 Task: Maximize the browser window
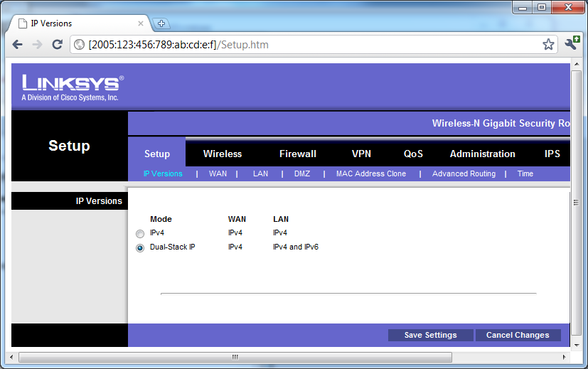[542, 8]
